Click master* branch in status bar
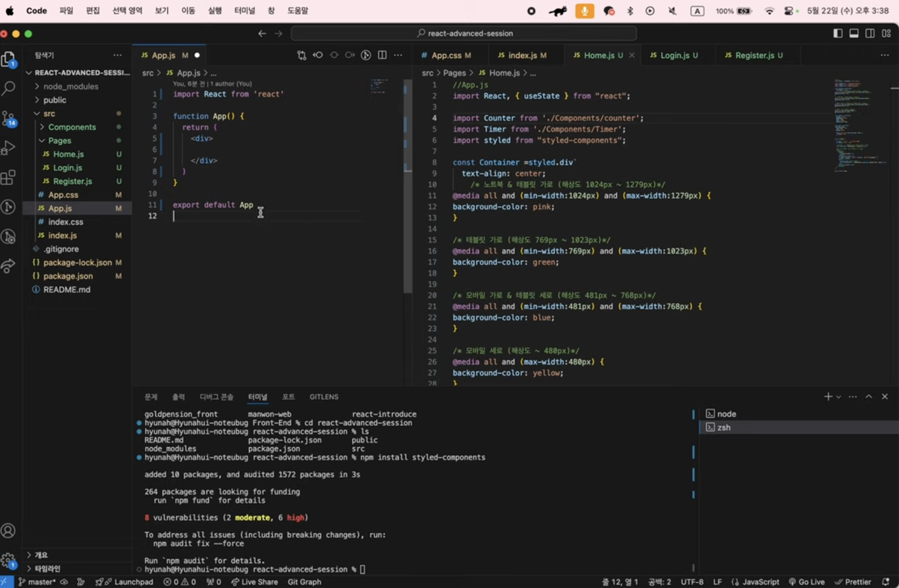The image size is (899, 588). (x=37, y=582)
